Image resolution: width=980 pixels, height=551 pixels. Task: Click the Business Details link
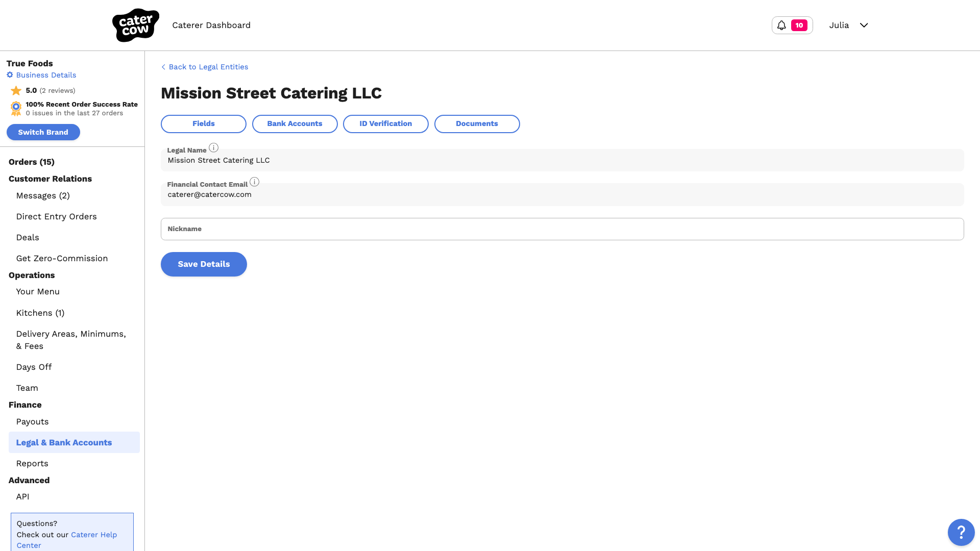pos(46,75)
